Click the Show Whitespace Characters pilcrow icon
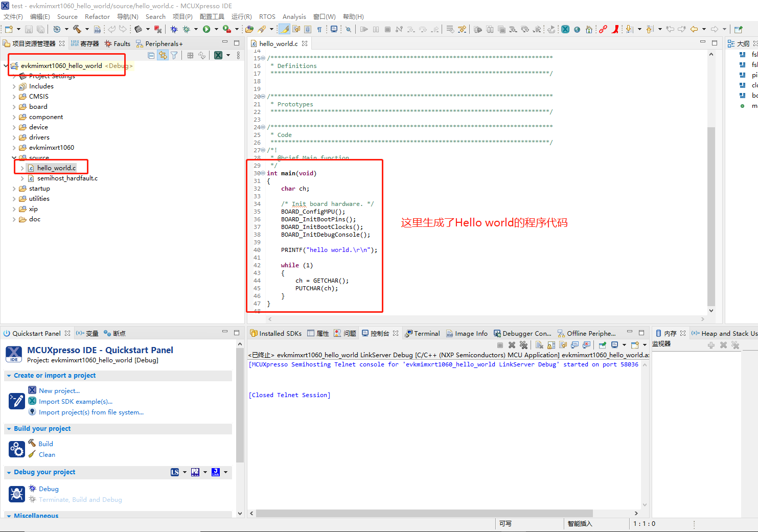Viewport: 758px width, 532px height. [319, 29]
